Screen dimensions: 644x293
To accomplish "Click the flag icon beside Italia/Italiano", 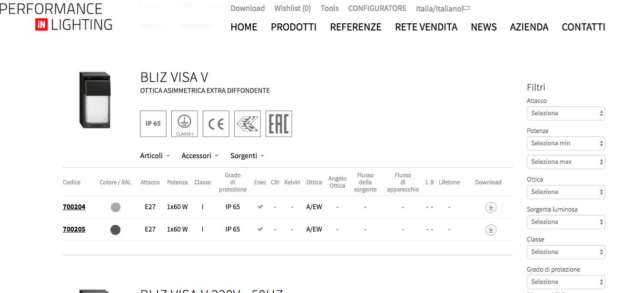I will click(x=466, y=9).
